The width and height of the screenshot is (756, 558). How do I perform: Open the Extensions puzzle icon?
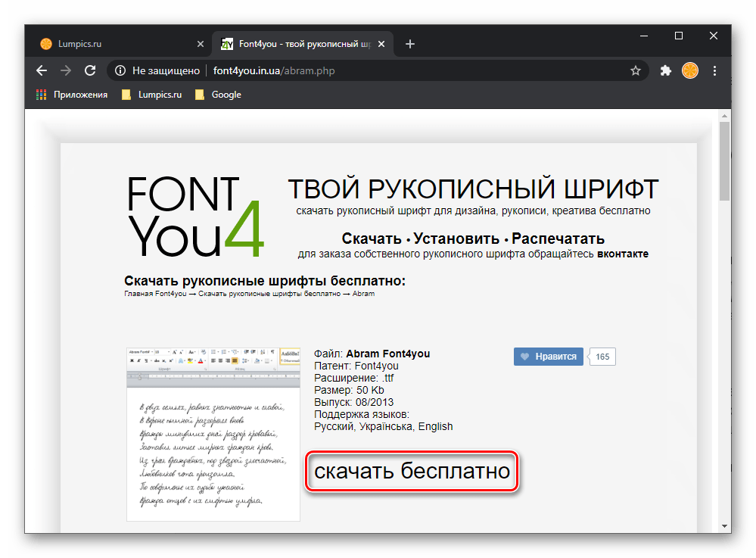[666, 70]
